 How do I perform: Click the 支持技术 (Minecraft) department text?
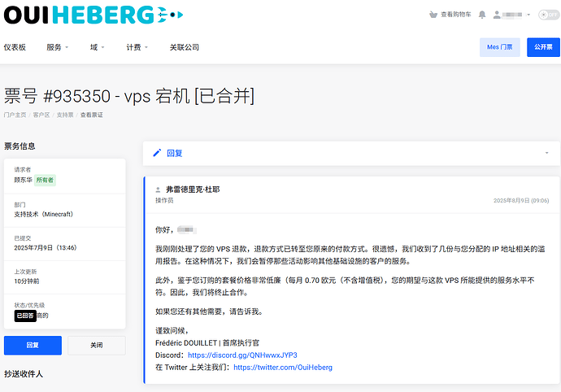pyautogui.click(x=43, y=214)
